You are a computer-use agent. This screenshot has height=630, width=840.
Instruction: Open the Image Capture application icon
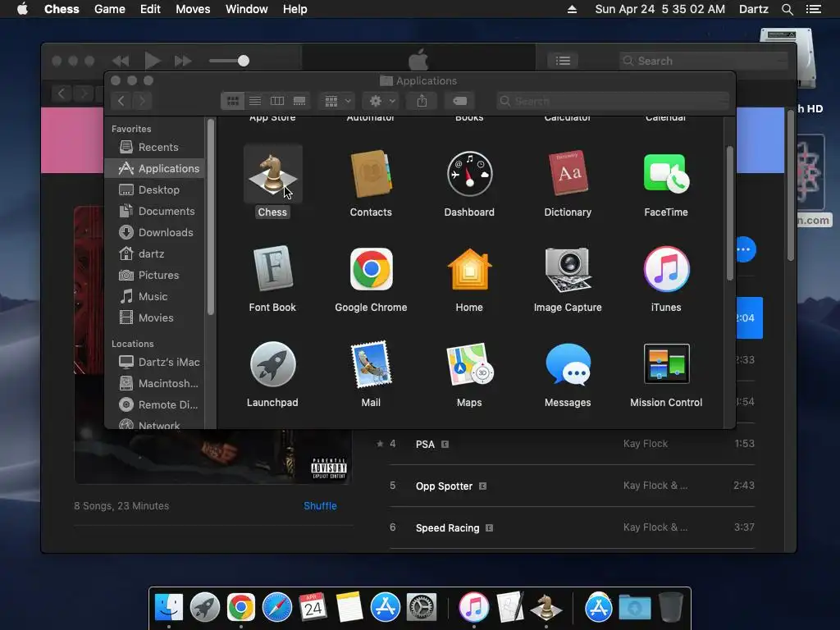pos(568,269)
